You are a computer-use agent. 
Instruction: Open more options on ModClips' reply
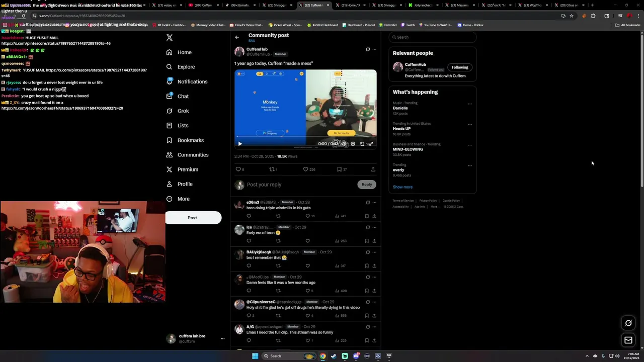(x=374, y=277)
